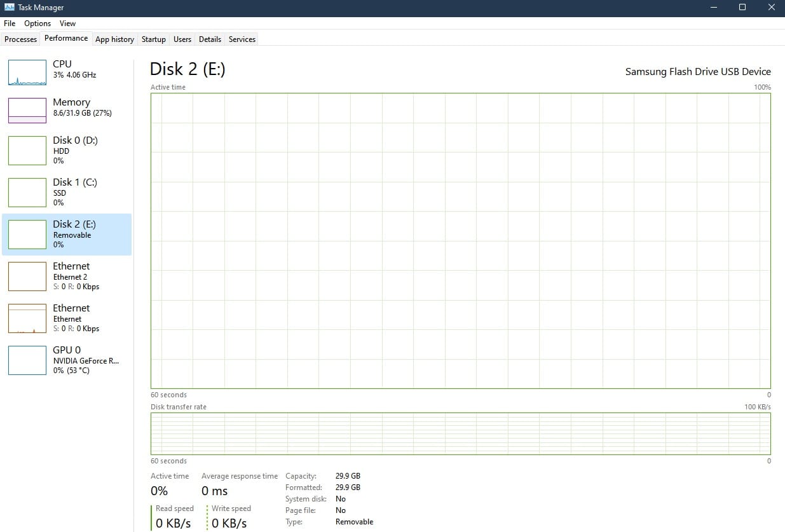Click the NVIDIA GeForce GPU name text
This screenshot has height=532, width=785.
pos(86,360)
